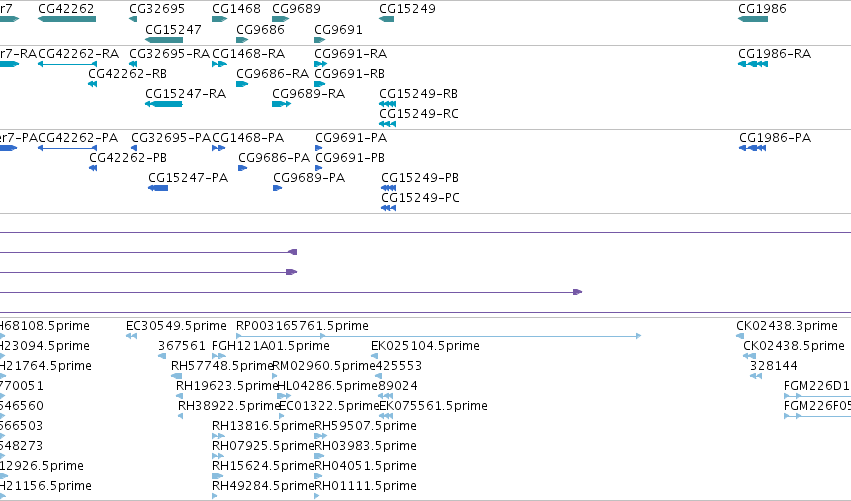Click the 367561 EST label
This screenshot has width=851, height=501.
coord(182,346)
